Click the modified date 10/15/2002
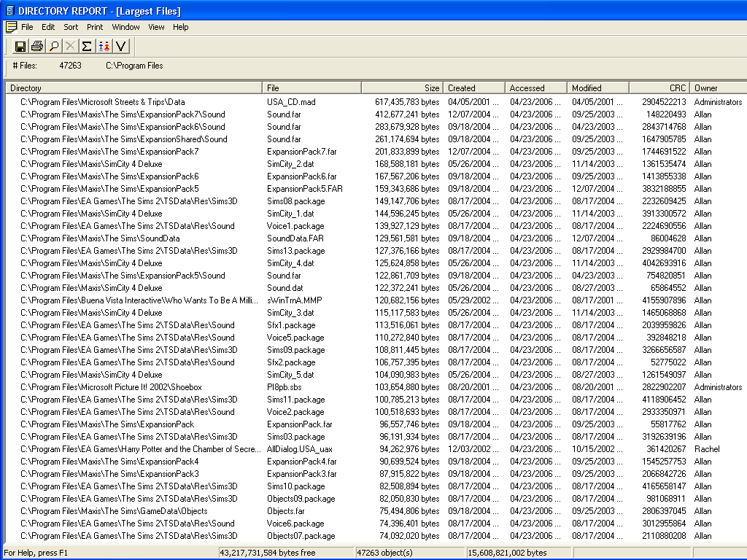747x560 pixels. click(x=597, y=449)
